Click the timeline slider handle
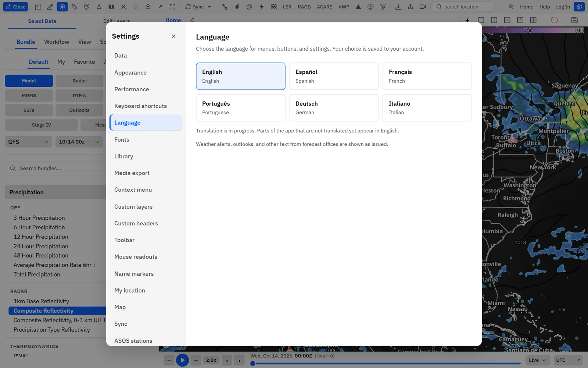Screen dimensions: 588x368 tap(253, 364)
